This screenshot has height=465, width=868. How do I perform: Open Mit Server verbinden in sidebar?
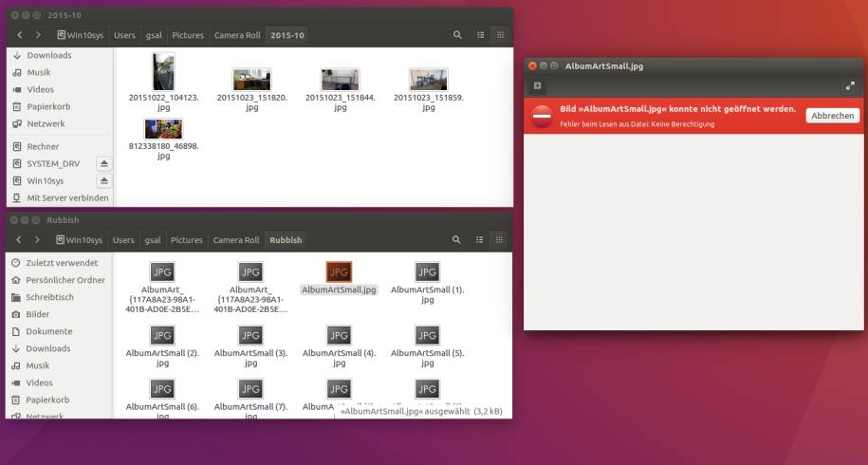point(66,198)
